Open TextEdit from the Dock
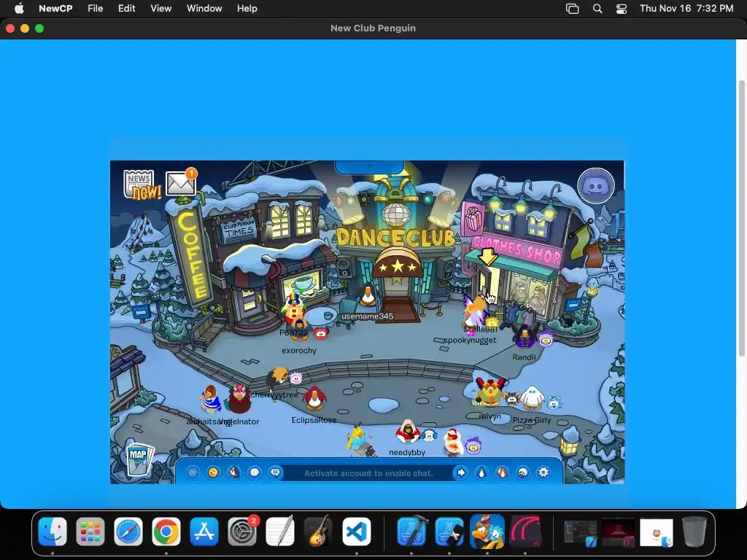 [280, 532]
